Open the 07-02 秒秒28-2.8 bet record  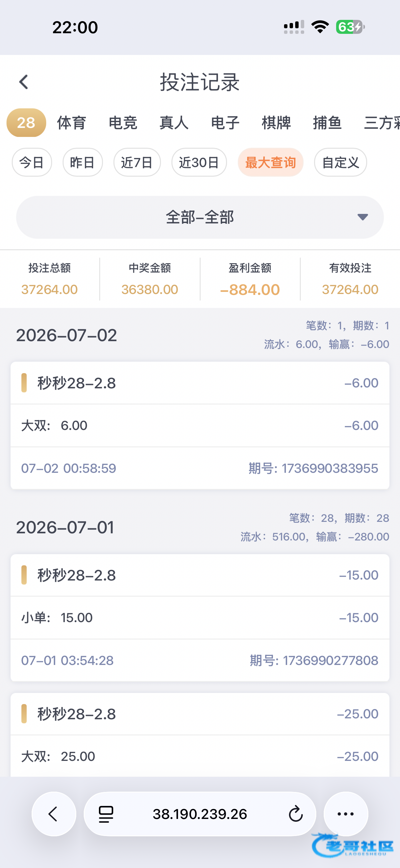click(x=200, y=425)
